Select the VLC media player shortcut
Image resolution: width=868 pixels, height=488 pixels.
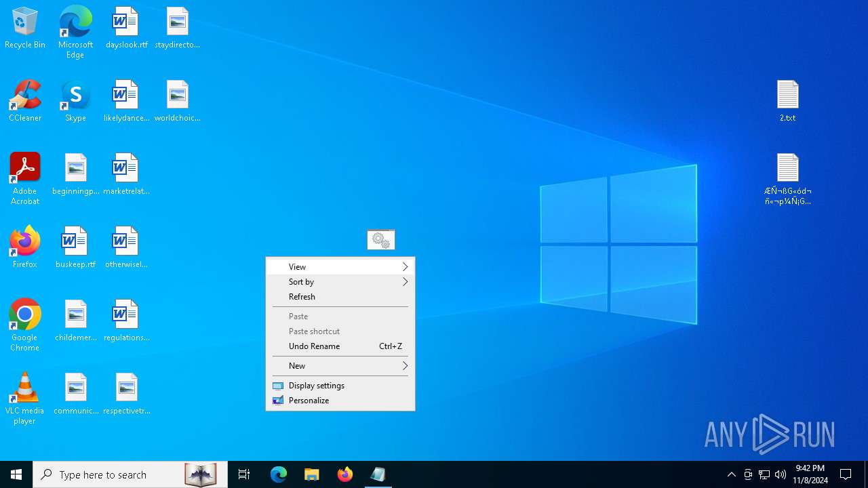(25, 399)
